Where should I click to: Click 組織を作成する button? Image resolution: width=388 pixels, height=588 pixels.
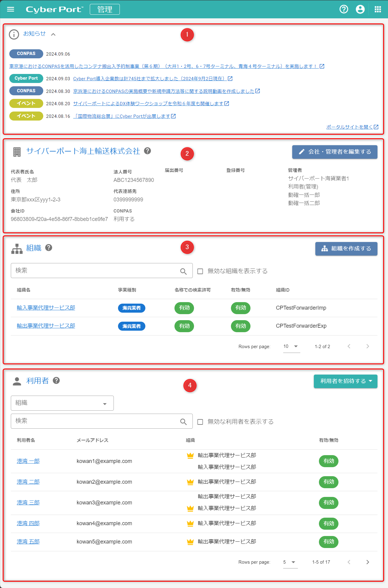[x=346, y=249]
